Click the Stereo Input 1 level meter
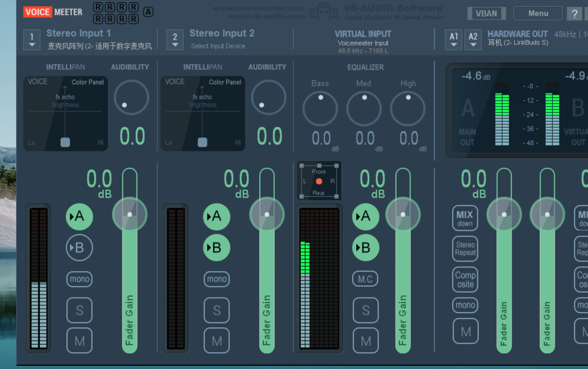 pos(39,278)
